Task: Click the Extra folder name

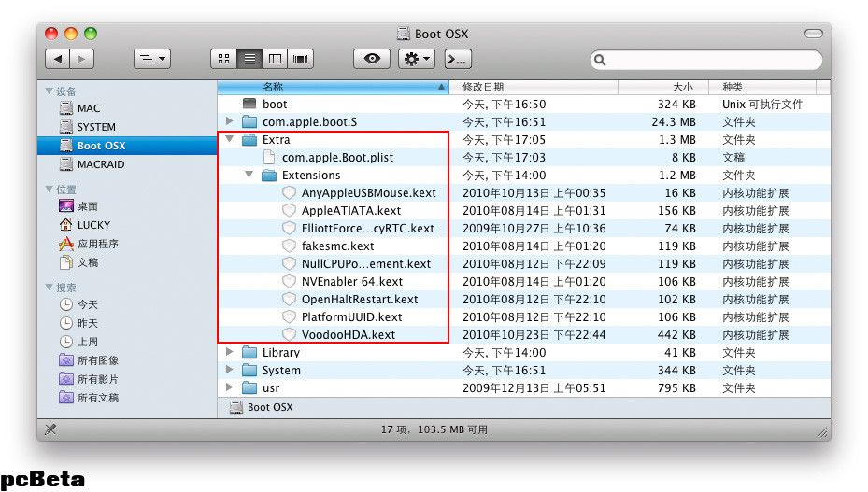Action: tap(276, 139)
